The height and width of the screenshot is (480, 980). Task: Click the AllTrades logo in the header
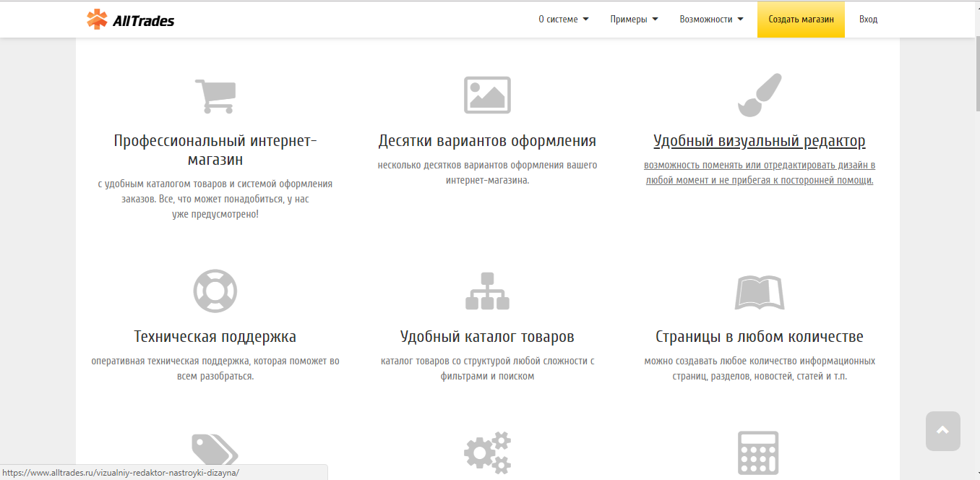tap(132, 19)
